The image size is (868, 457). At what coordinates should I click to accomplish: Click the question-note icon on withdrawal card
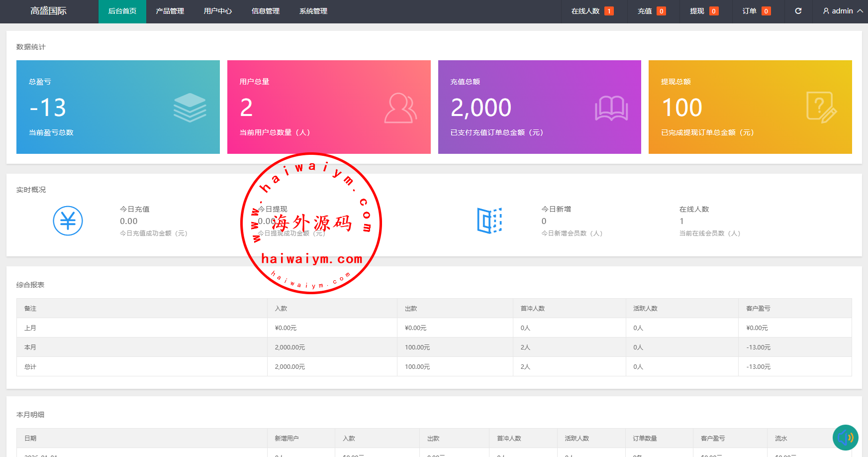pyautogui.click(x=821, y=107)
